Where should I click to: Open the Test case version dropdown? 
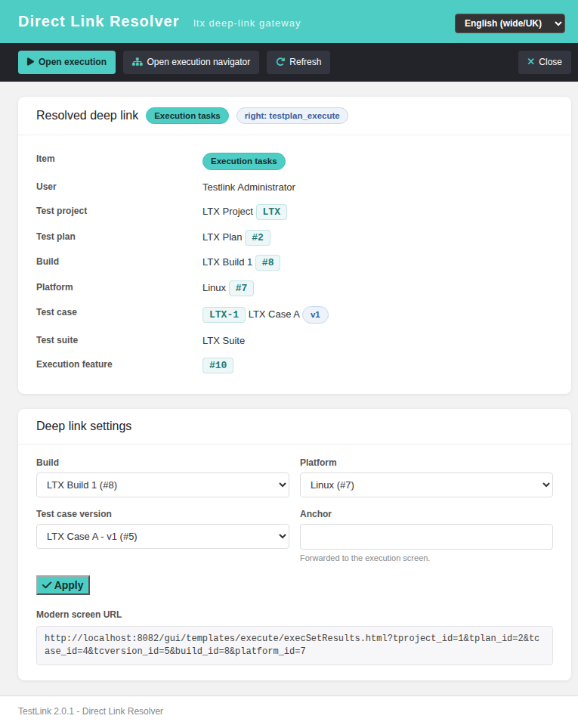pos(163,536)
